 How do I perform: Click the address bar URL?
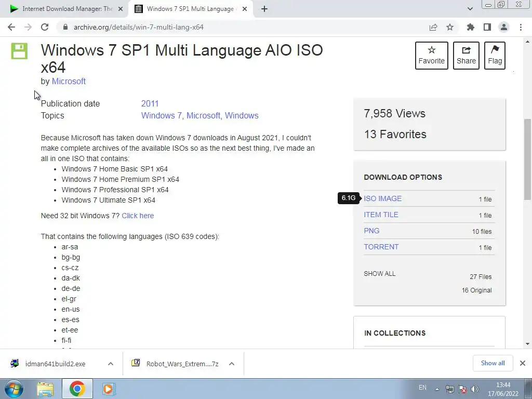tap(138, 27)
